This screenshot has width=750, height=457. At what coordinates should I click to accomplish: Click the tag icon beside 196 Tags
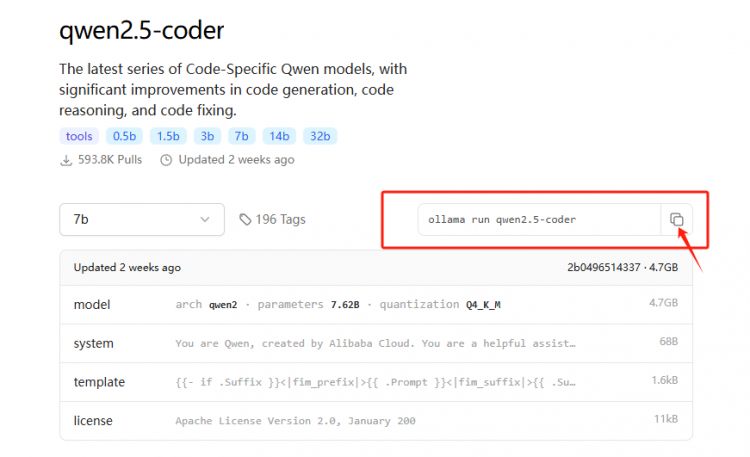(246, 219)
